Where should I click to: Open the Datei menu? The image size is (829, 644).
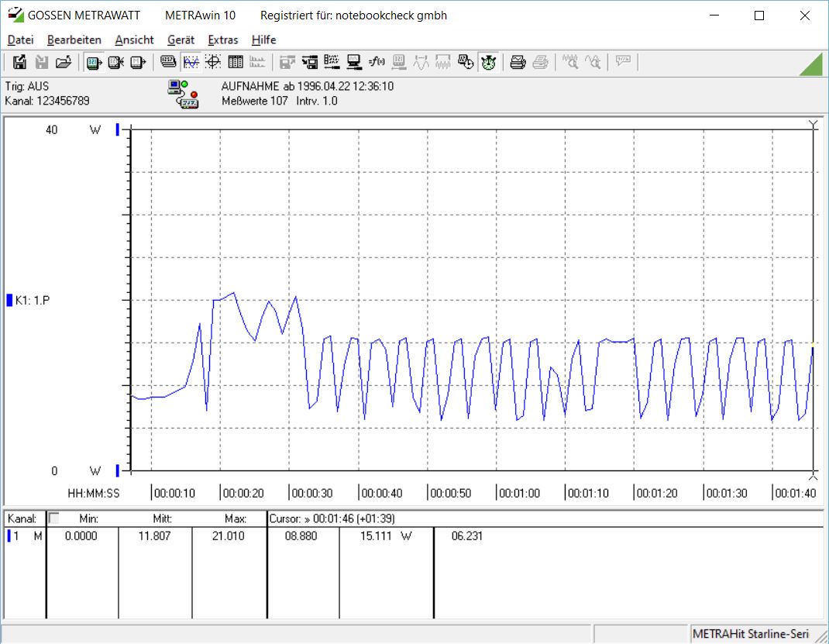[x=21, y=40]
